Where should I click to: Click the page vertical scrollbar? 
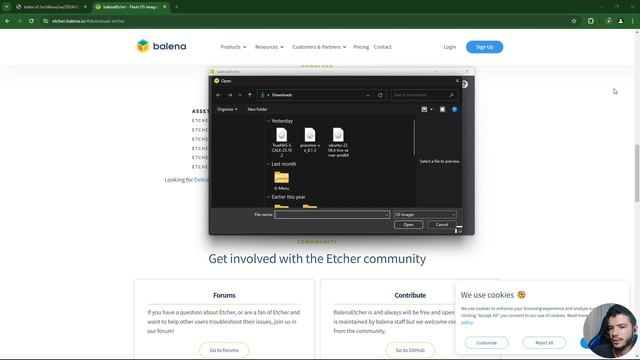[637, 173]
